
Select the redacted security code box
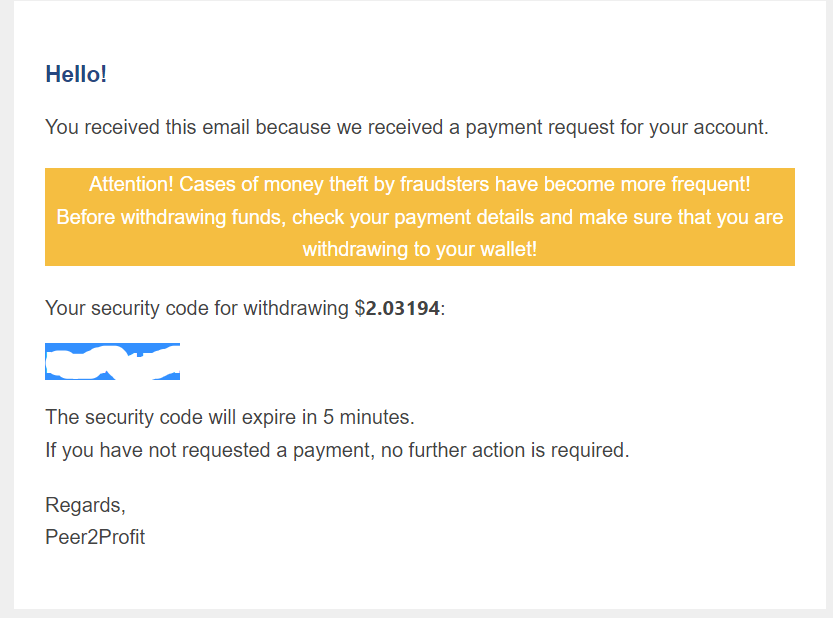[x=112, y=361]
